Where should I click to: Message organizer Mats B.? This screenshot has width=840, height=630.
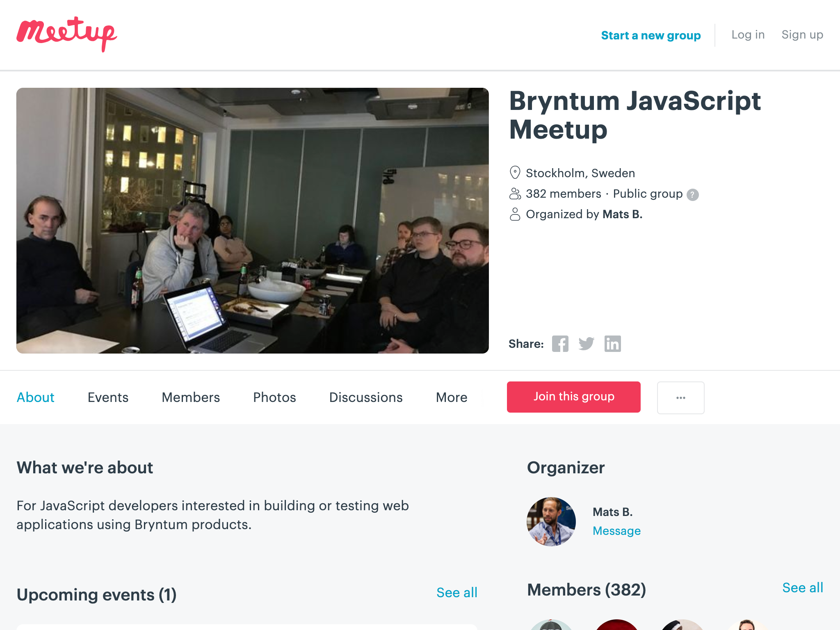click(x=616, y=531)
